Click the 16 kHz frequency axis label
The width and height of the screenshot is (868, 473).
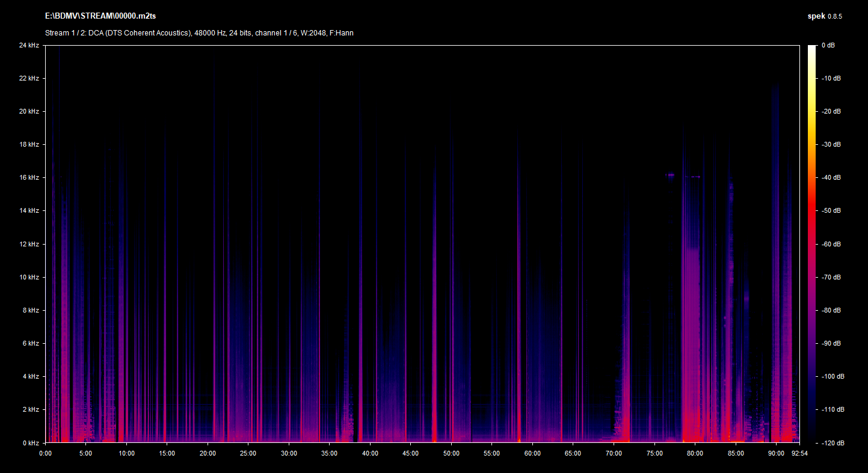(29, 177)
